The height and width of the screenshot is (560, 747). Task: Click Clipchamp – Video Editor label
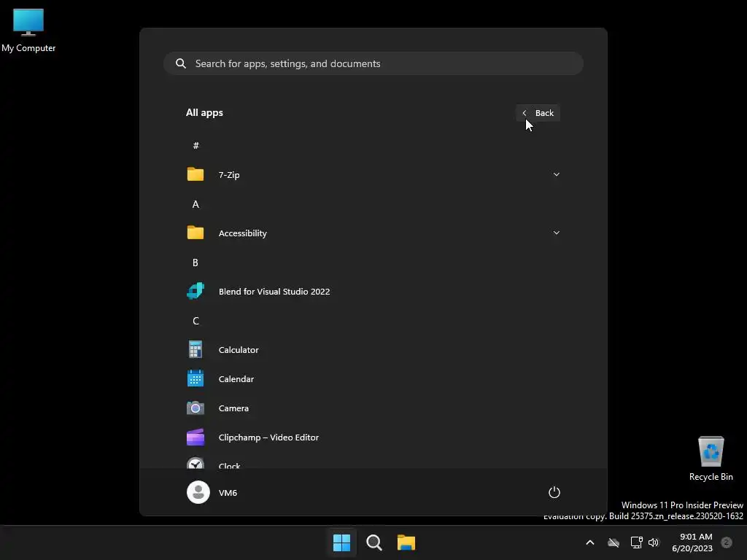268,437
